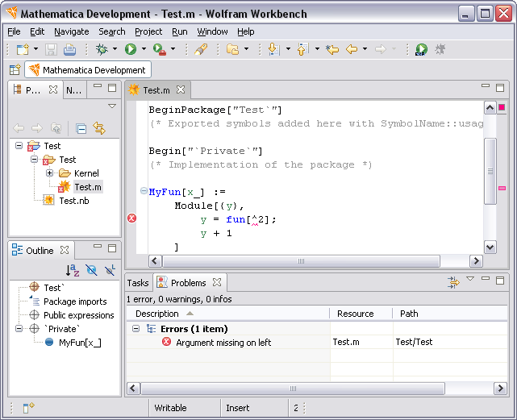Click the Back navigation arrow
The image size is (517, 420).
(x=352, y=49)
